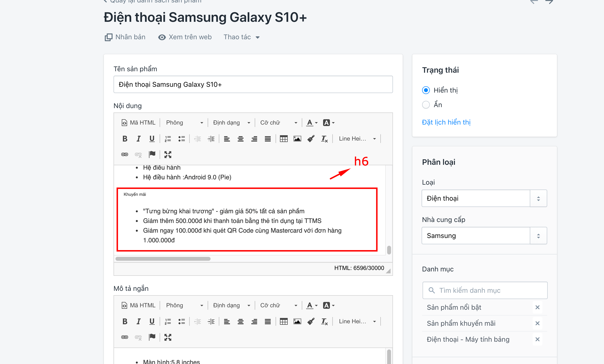Open Định dạng dropdown in Nội dung toolbar

click(231, 122)
